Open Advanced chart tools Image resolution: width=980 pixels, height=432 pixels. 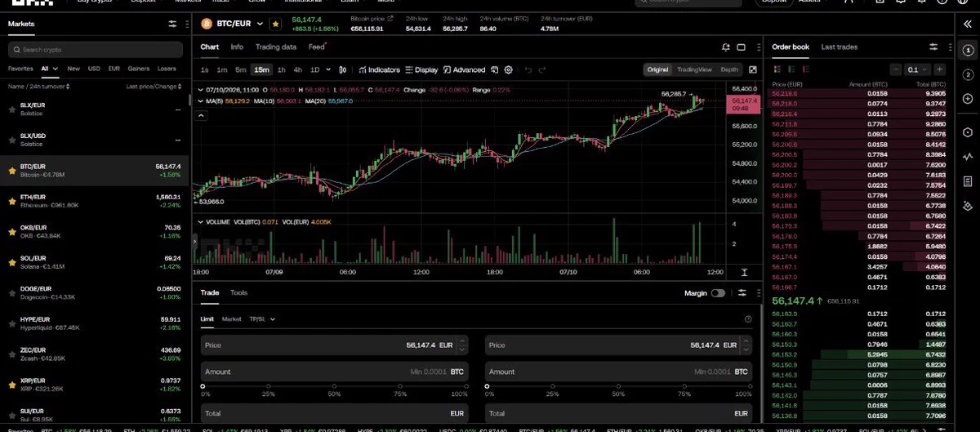click(x=464, y=70)
